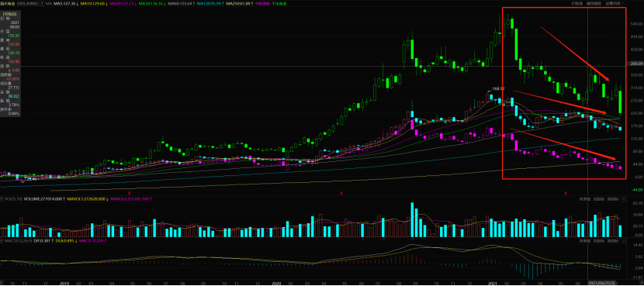
Task: Click the 海天味业 stock name label
Action: coord(8,3)
